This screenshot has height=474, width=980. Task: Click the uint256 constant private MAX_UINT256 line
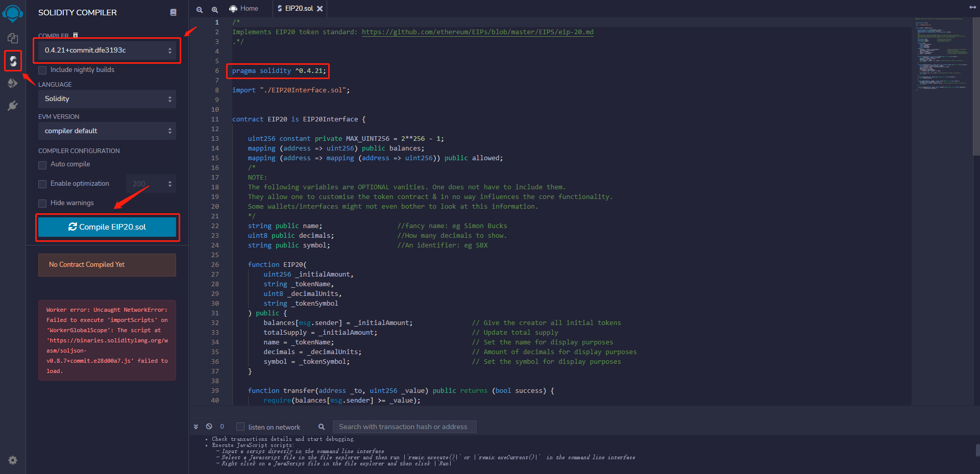[x=346, y=139]
